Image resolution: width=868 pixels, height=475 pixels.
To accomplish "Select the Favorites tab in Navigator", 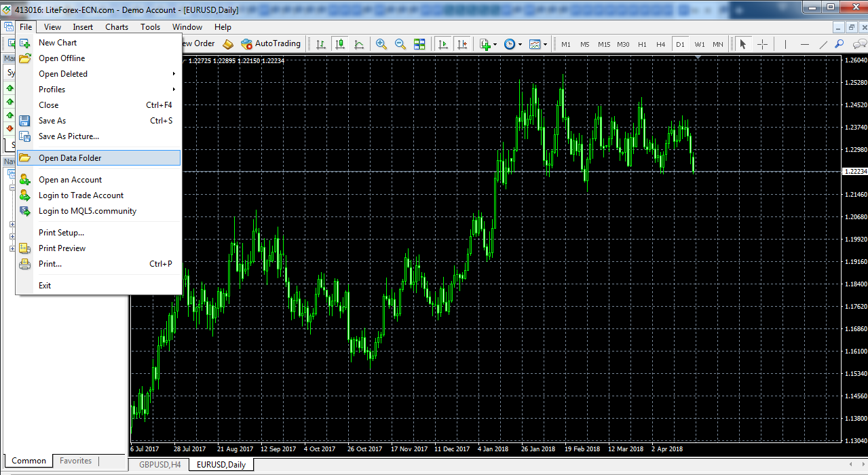I will [75, 461].
